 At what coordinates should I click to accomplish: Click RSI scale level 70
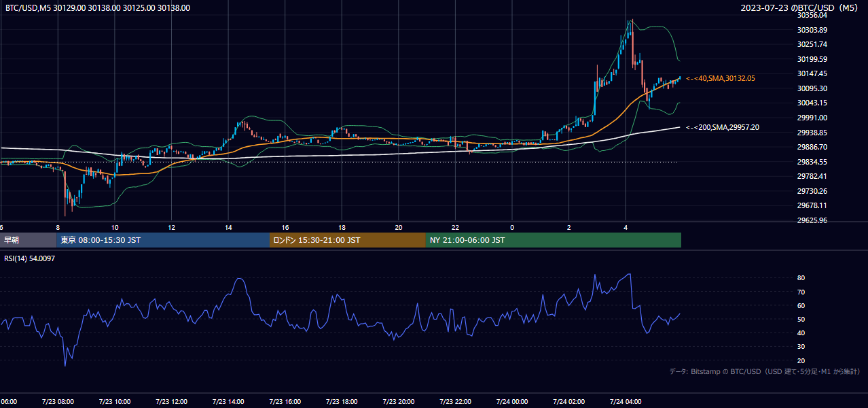point(801,292)
